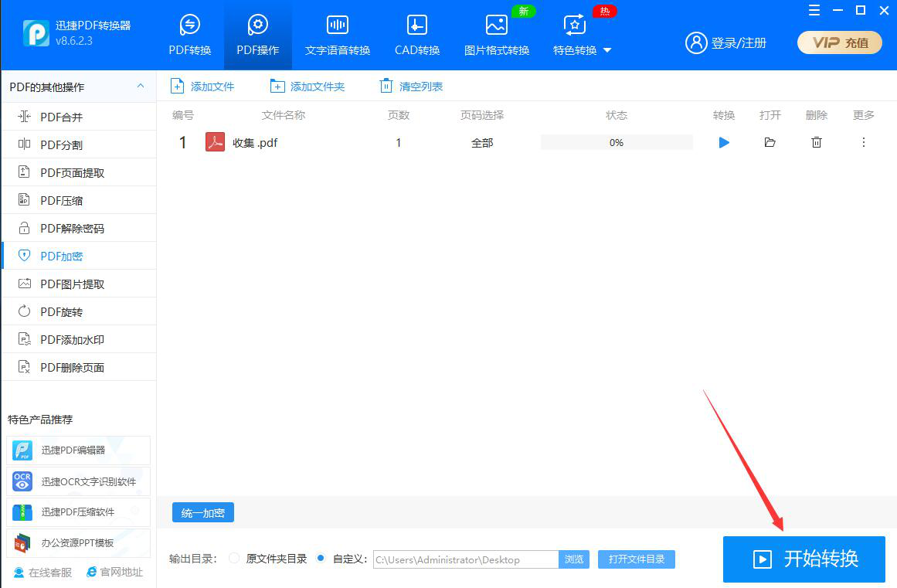
Task: Select PDF页面提取 in the sidebar
Action: pos(79,173)
